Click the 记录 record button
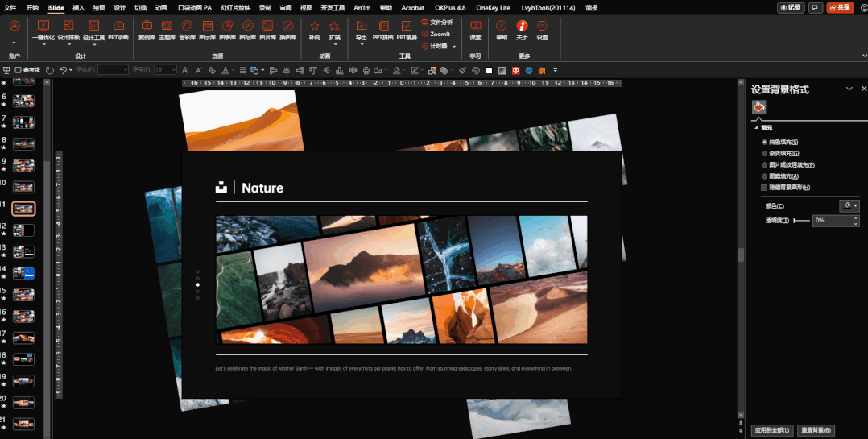The image size is (868, 439). [791, 8]
